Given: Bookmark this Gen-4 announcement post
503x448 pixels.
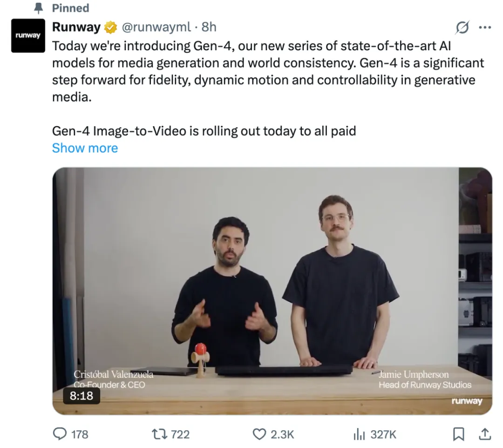Looking at the screenshot, I should coord(459,434).
